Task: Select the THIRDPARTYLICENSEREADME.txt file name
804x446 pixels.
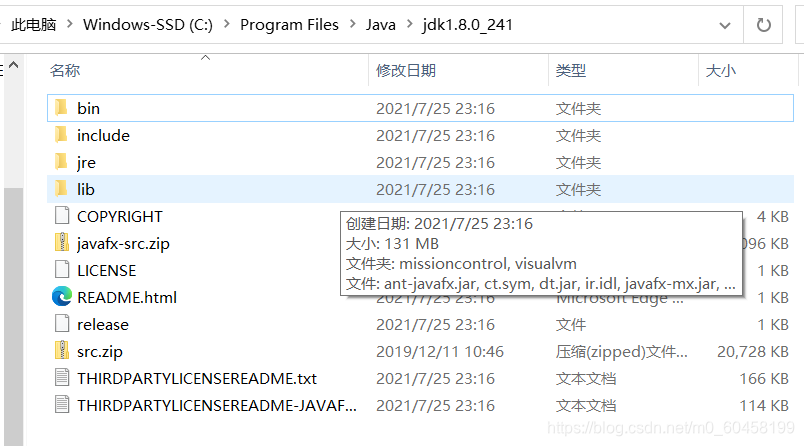Action: [197, 378]
